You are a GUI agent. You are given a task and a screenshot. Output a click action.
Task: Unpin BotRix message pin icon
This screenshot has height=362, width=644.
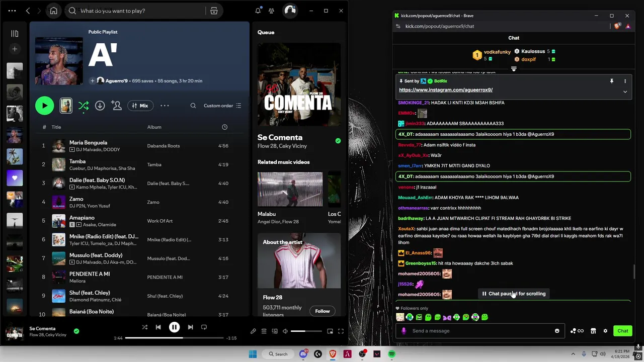point(612,81)
